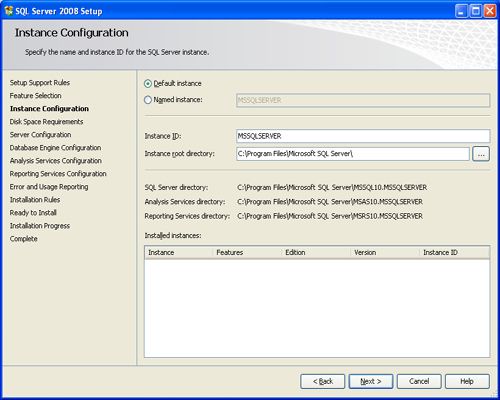Cancel the SQL Server setup
This screenshot has width=500, height=400.
pos(419,381)
